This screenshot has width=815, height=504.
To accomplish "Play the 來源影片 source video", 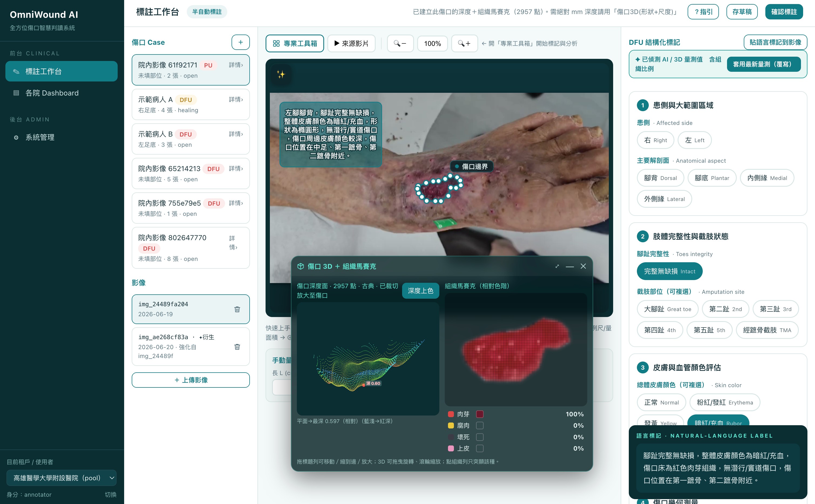I will 351,43.
